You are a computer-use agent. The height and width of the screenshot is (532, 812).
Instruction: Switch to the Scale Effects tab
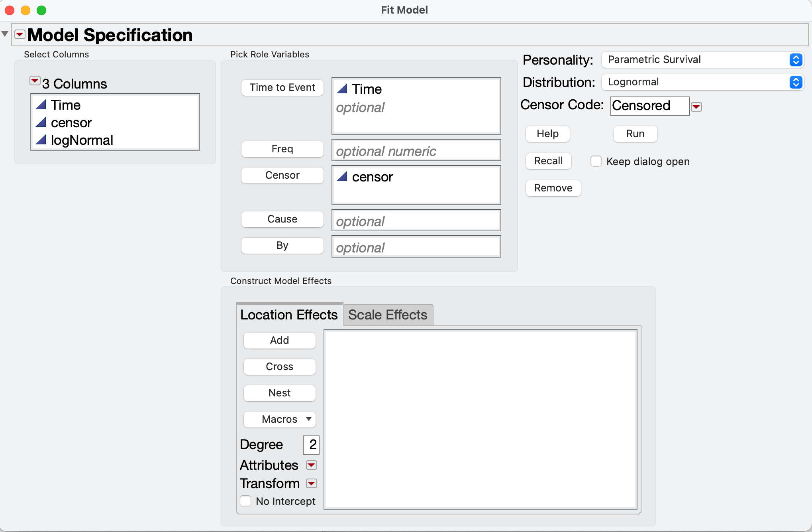tap(388, 315)
